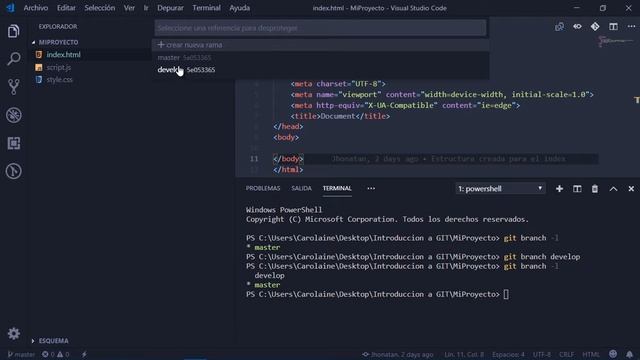
Task: Click the open changes editor icon
Action: tap(559, 27)
